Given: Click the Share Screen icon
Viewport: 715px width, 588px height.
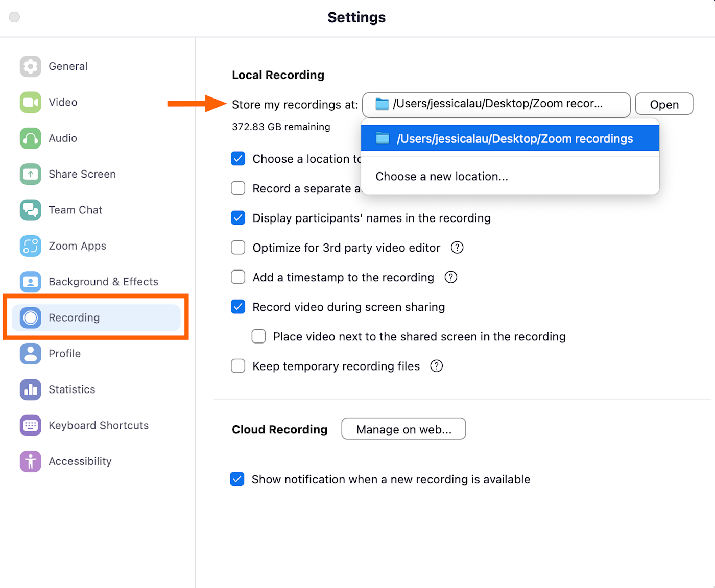Looking at the screenshot, I should 31,174.
